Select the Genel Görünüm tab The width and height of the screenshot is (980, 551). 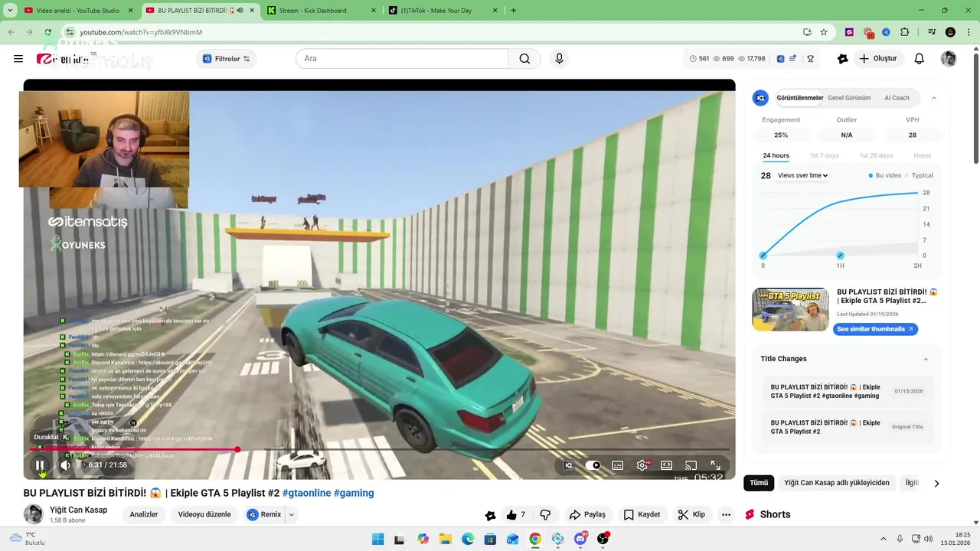tap(849, 98)
